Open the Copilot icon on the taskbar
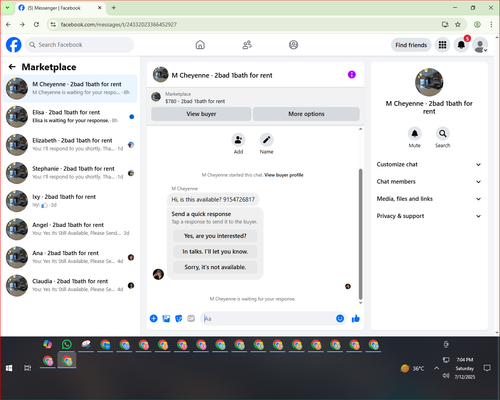 (48, 344)
